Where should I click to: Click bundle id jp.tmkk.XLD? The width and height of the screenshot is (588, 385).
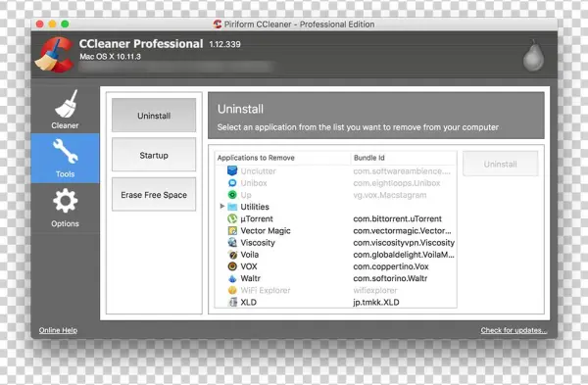click(x=376, y=302)
